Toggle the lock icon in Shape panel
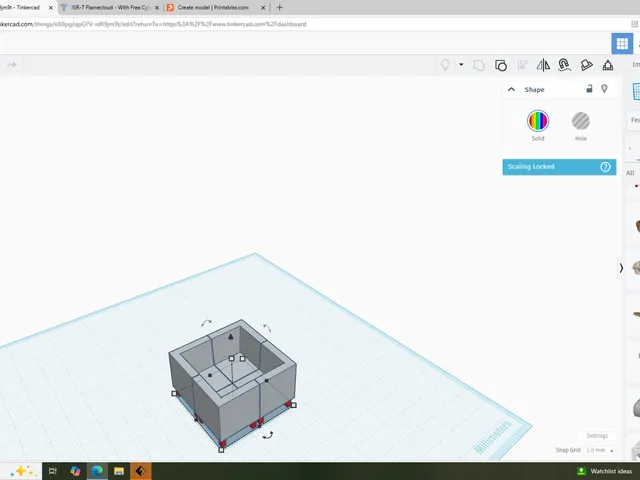 tap(589, 89)
